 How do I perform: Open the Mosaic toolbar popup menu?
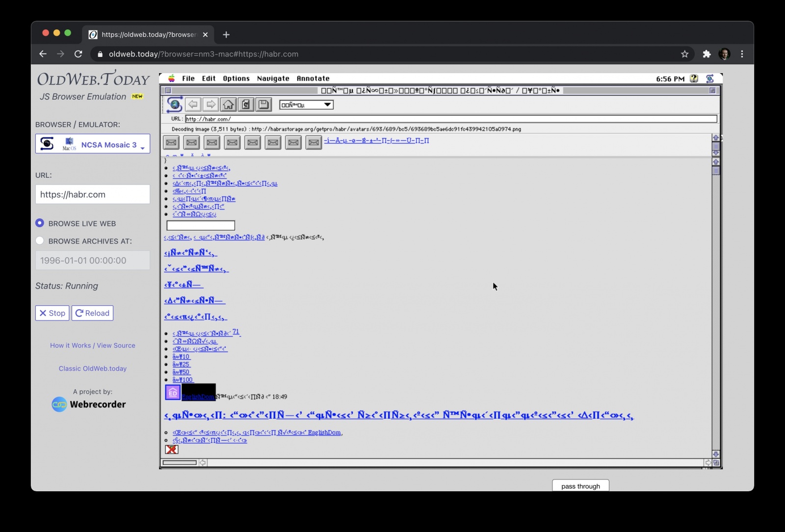tap(307, 105)
